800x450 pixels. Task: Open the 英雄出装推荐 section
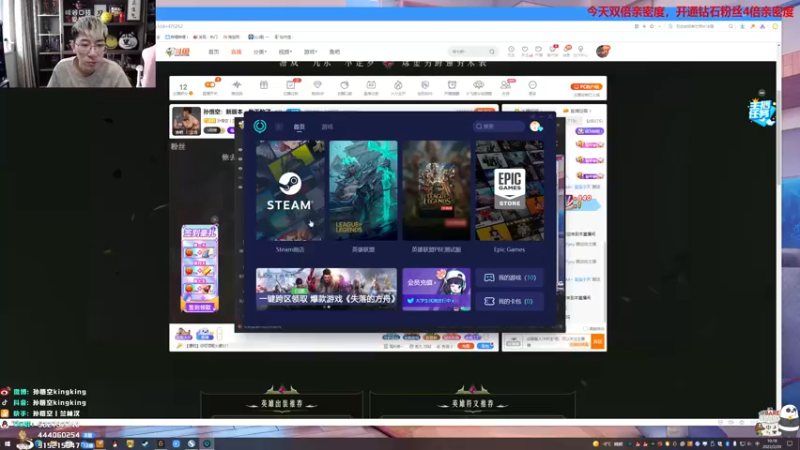(282, 403)
